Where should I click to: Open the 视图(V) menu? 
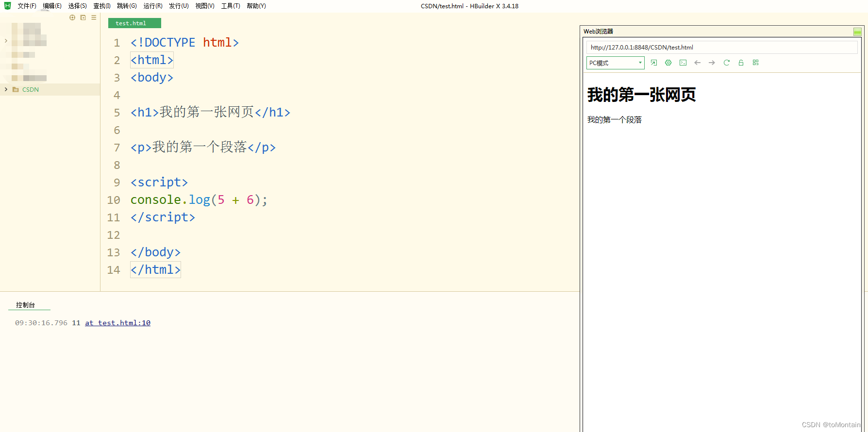pyautogui.click(x=205, y=6)
